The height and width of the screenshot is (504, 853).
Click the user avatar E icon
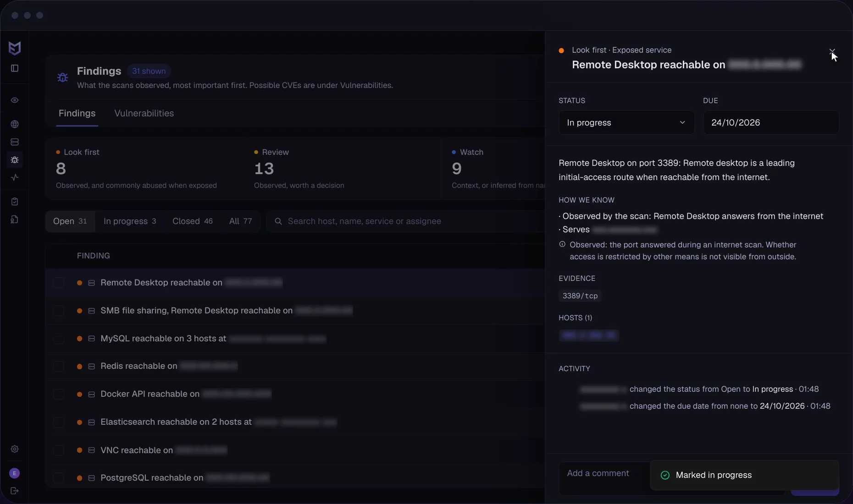[15, 473]
